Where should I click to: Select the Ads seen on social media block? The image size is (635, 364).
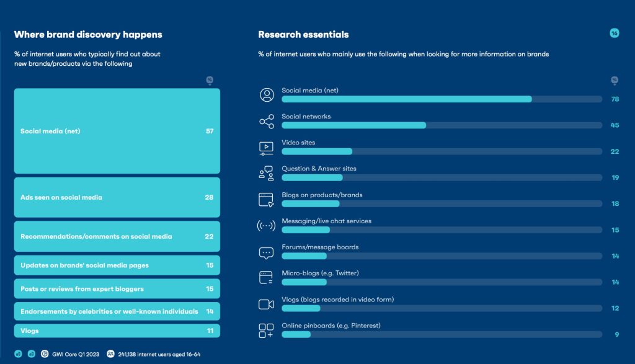(x=117, y=197)
